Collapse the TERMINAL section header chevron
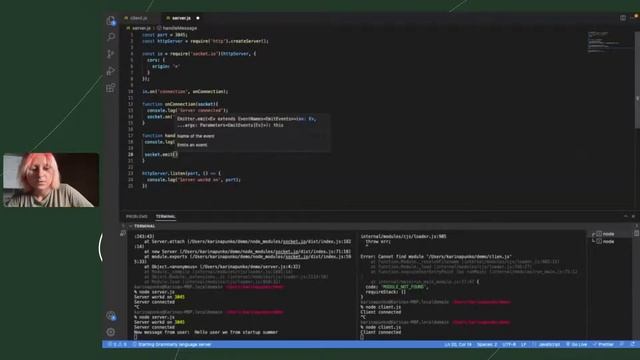640x360 pixels. 131,226
